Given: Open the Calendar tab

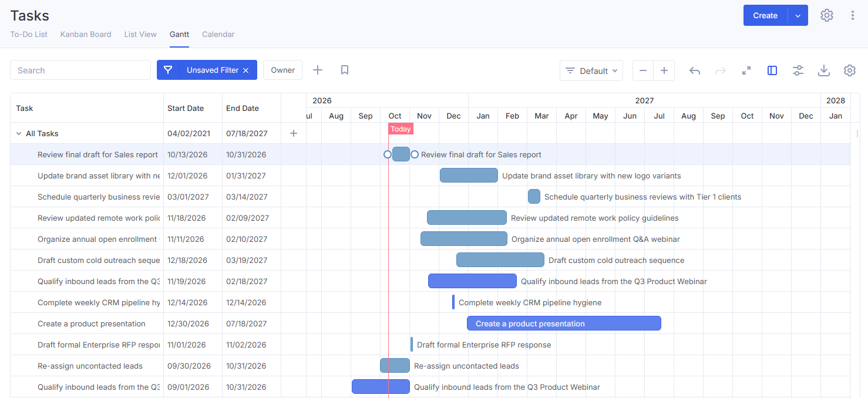Looking at the screenshot, I should pyautogui.click(x=218, y=34).
